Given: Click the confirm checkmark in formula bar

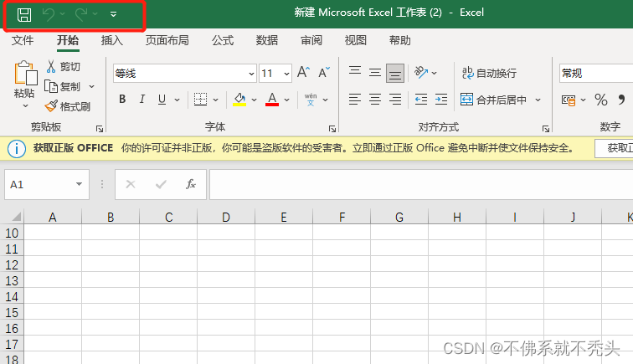Looking at the screenshot, I should (x=161, y=184).
